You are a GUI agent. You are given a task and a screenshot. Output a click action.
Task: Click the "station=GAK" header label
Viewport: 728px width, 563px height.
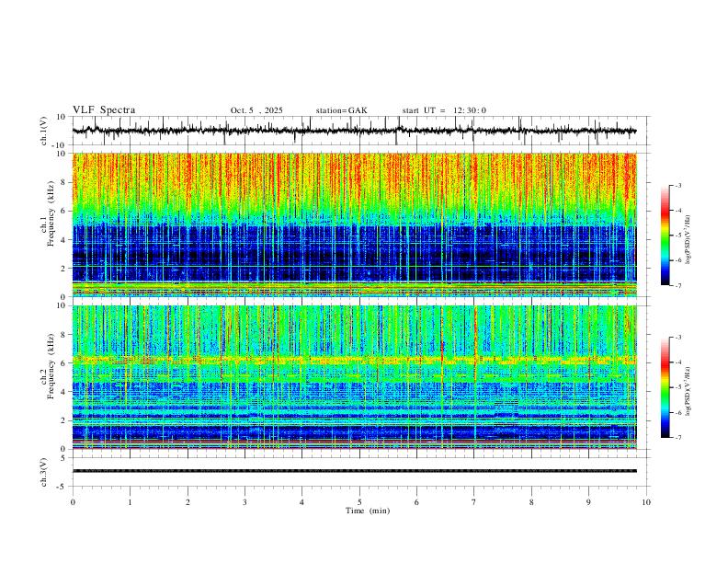tap(341, 110)
